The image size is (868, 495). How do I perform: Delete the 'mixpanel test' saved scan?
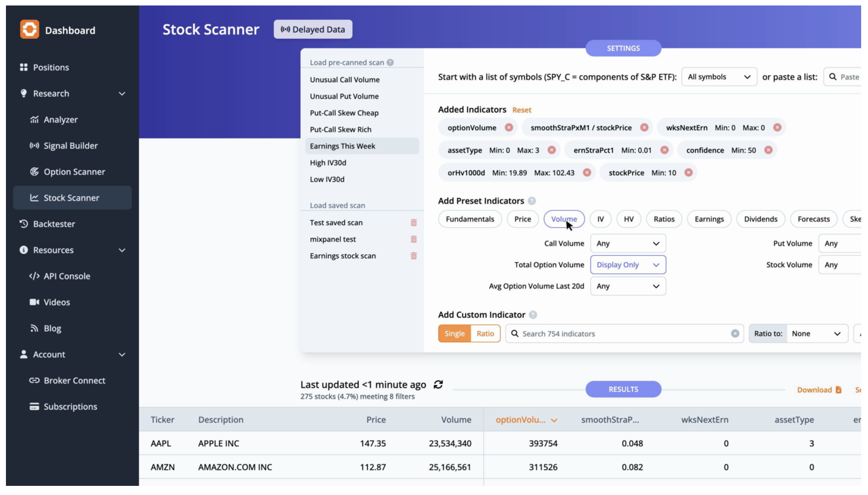413,239
